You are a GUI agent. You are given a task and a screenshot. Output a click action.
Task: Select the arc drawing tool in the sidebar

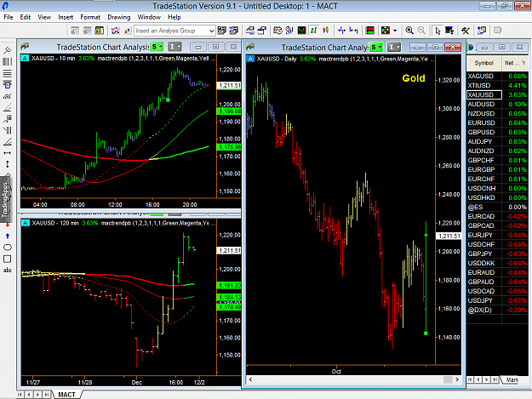point(8,96)
